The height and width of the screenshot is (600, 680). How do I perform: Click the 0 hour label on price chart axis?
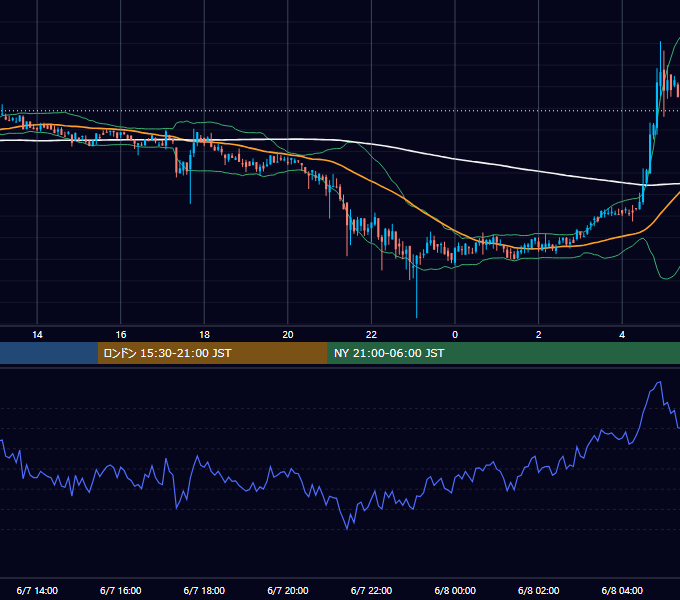(x=455, y=335)
